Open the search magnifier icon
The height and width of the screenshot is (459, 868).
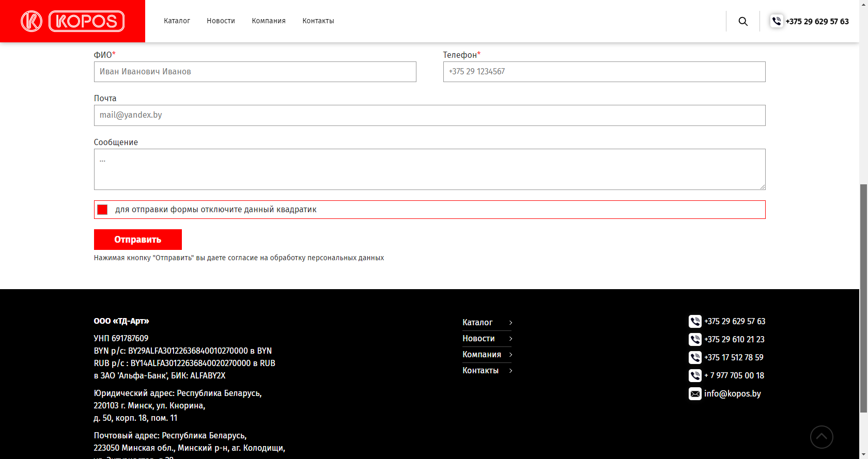coord(743,21)
